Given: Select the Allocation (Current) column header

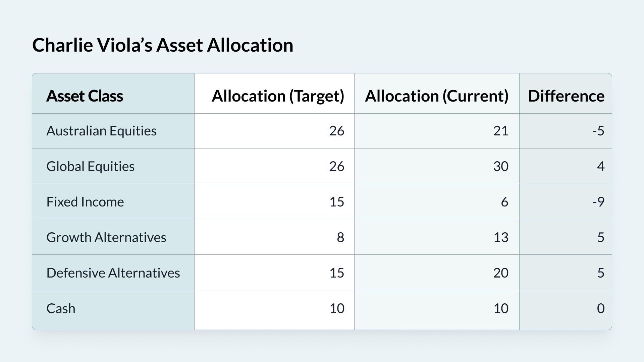Looking at the screenshot, I should (x=436, y=96).
